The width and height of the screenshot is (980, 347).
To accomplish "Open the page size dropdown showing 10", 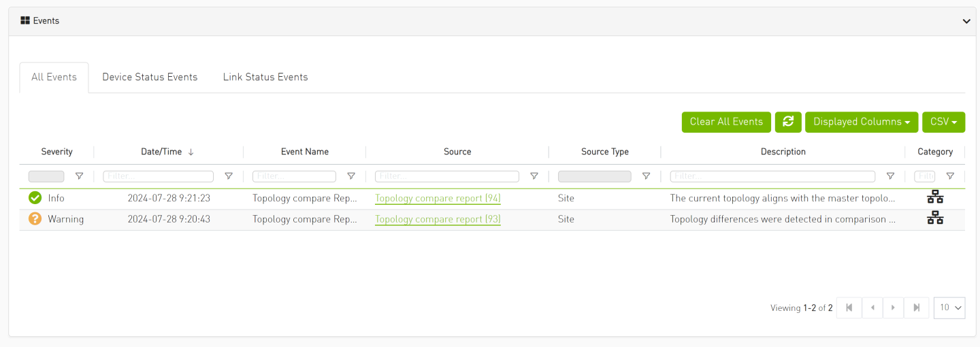I will 949,308.
